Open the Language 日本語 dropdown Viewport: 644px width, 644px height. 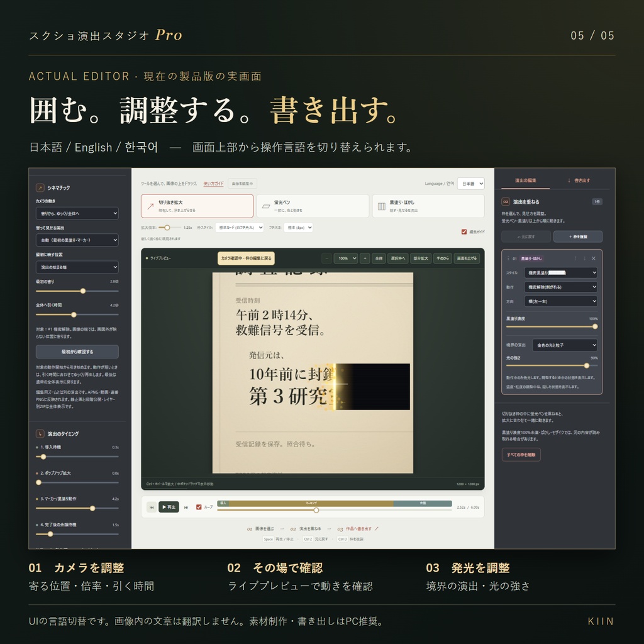tap(470, 184)
